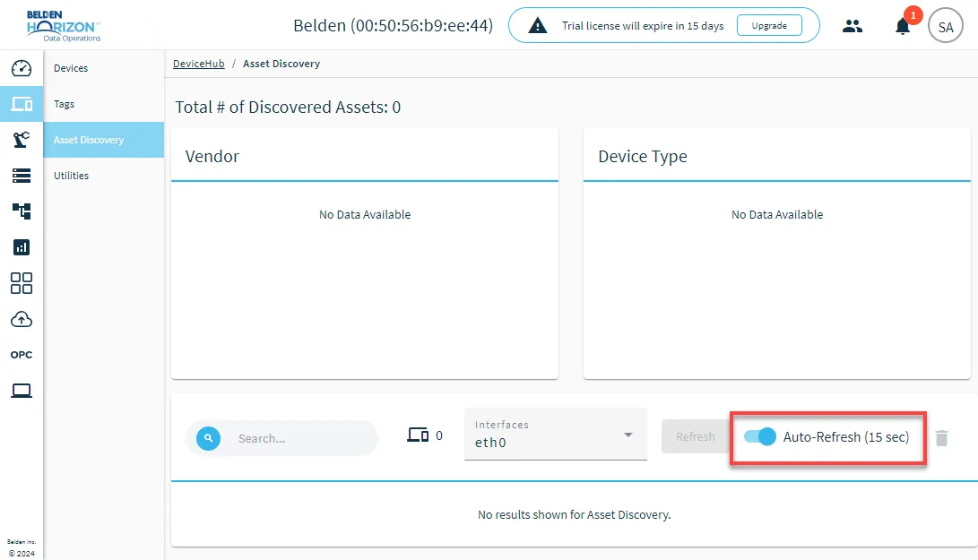Open the flow hierarchy icon in sidebar
This screenshot has height=560, width=978.
click(x=22, y=211)
